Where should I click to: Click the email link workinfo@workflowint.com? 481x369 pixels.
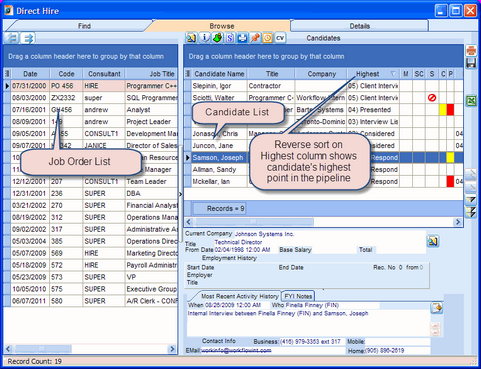[236, 350]
